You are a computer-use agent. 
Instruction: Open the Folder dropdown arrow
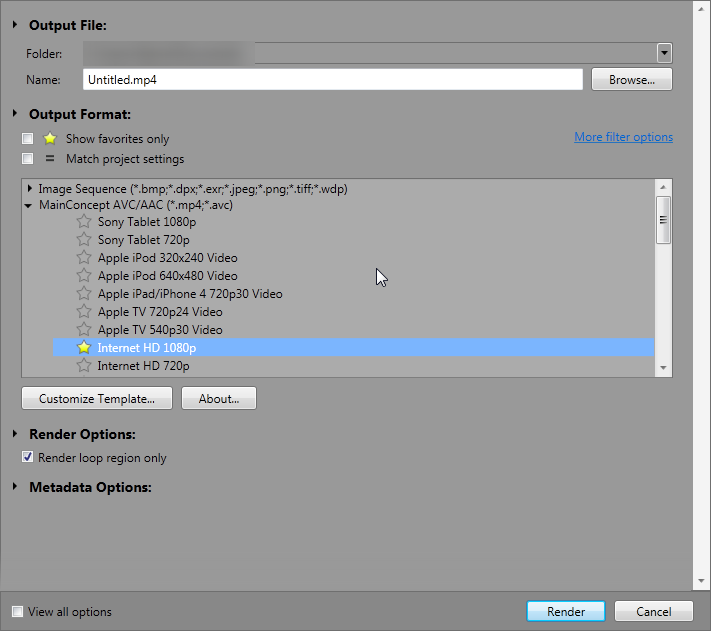(x=664, y=53)
